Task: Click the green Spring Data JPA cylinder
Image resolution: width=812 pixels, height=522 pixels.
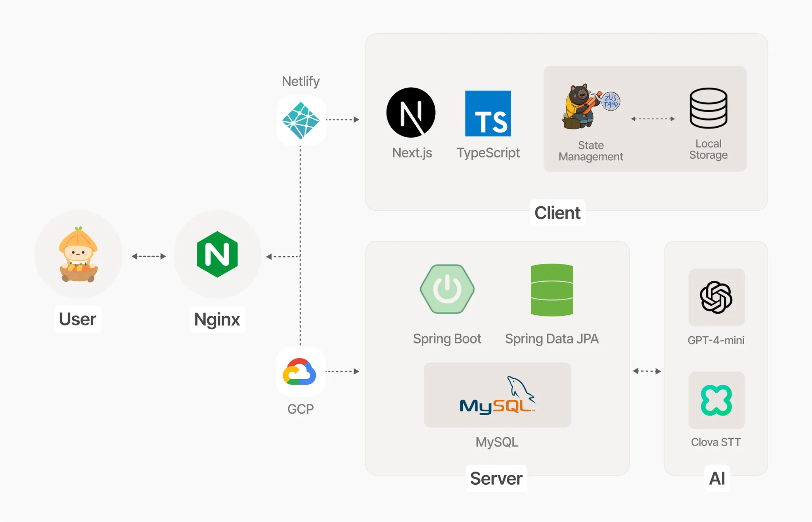Action: click(552, 290)
